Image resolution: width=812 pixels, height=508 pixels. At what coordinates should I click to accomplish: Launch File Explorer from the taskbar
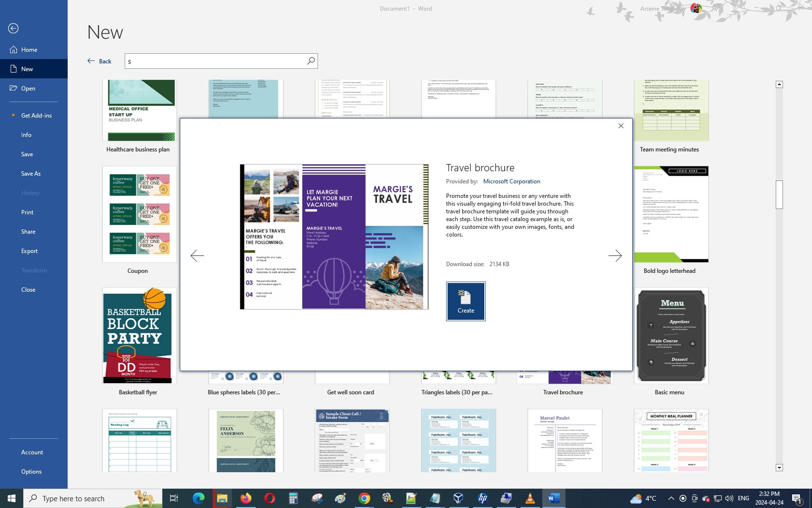coord(222,498)
